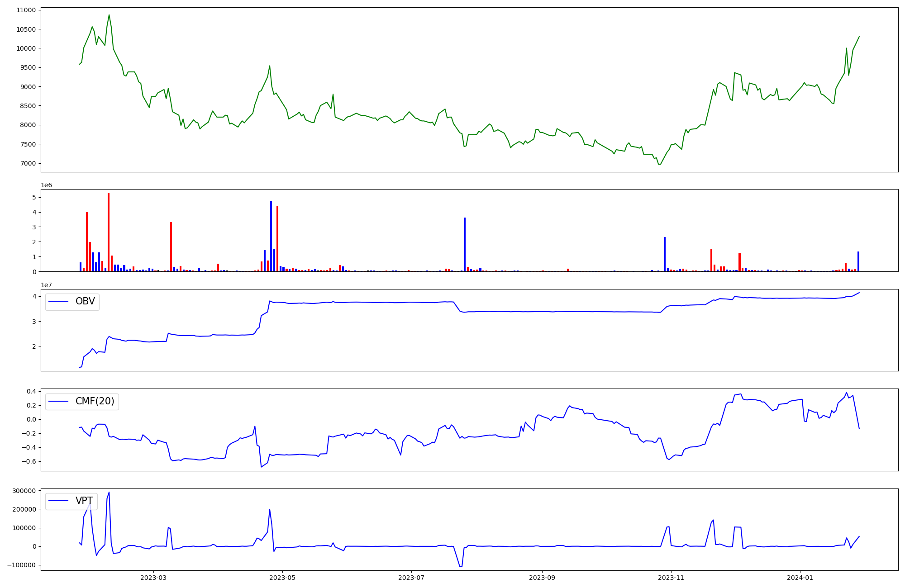Click the 2023-11 x-axis date label

(x=671, y=578)
